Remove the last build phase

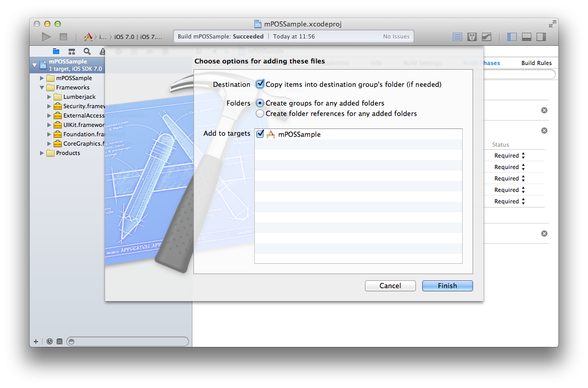(x=544, y=234)
